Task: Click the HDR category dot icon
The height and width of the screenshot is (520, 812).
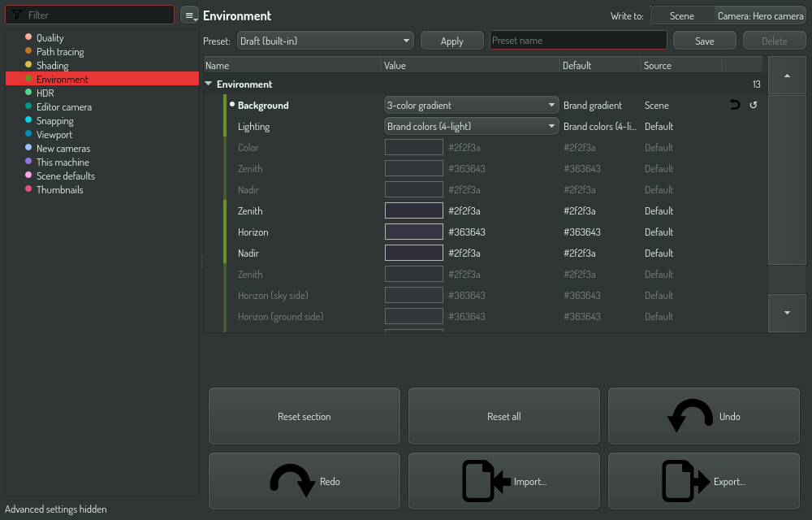Action: (28, 92)
